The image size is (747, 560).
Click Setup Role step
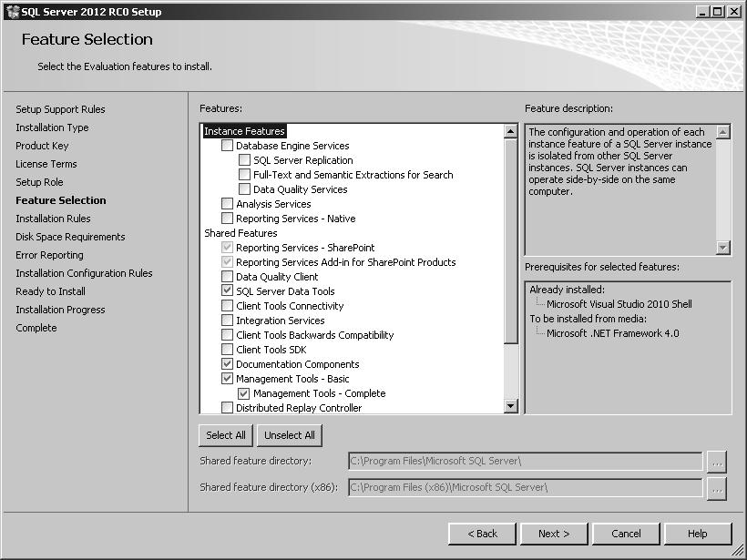point(39,182)
